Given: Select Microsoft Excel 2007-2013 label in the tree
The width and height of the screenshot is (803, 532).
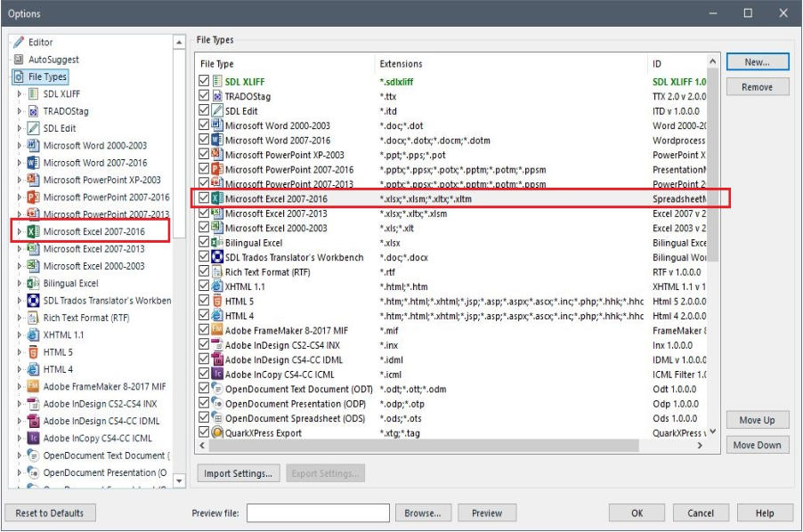Looking at the screenshot, I should pos(93,248).
